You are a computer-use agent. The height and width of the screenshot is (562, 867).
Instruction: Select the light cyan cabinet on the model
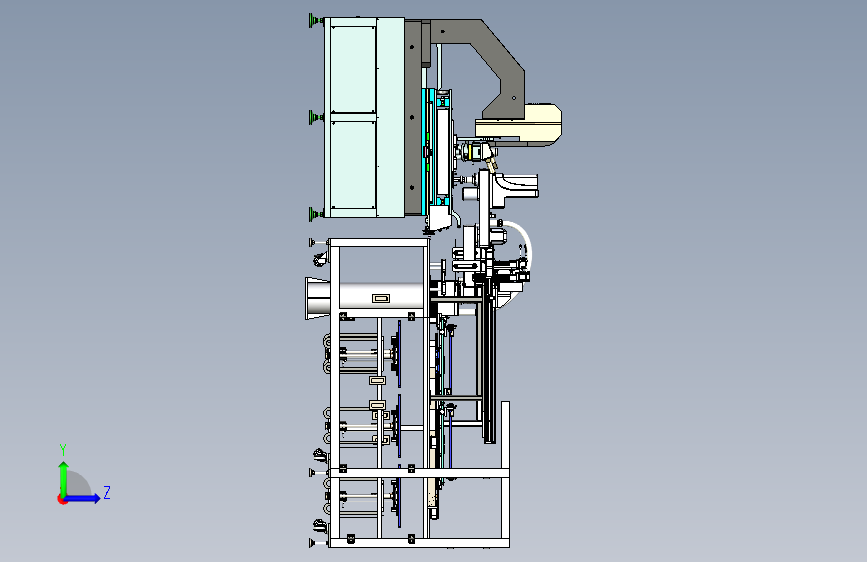pos(364,117)
